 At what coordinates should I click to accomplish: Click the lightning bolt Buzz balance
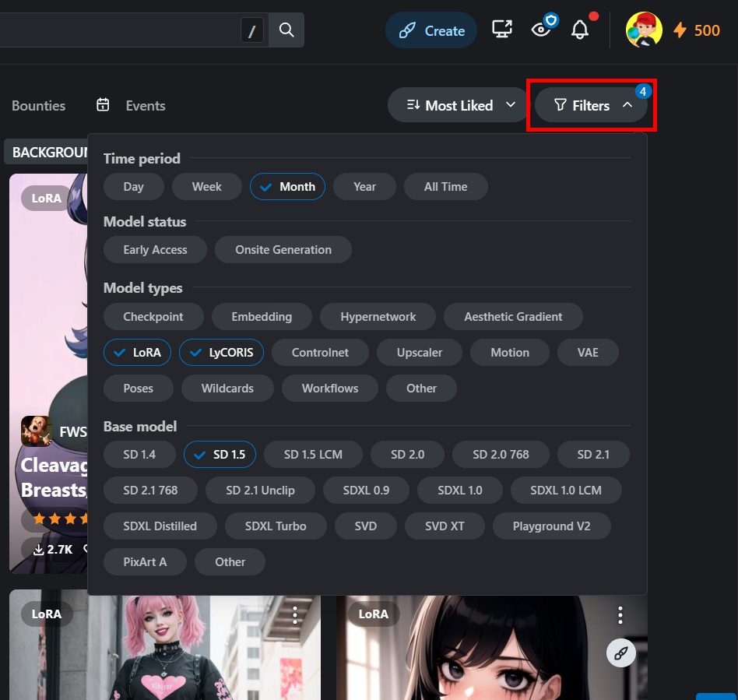[697, 30]
